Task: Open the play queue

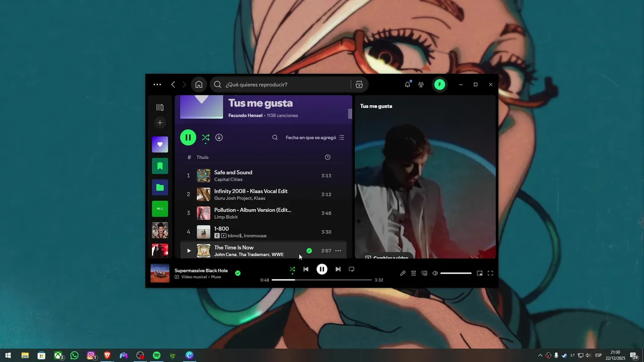Action: pos(414,273)
